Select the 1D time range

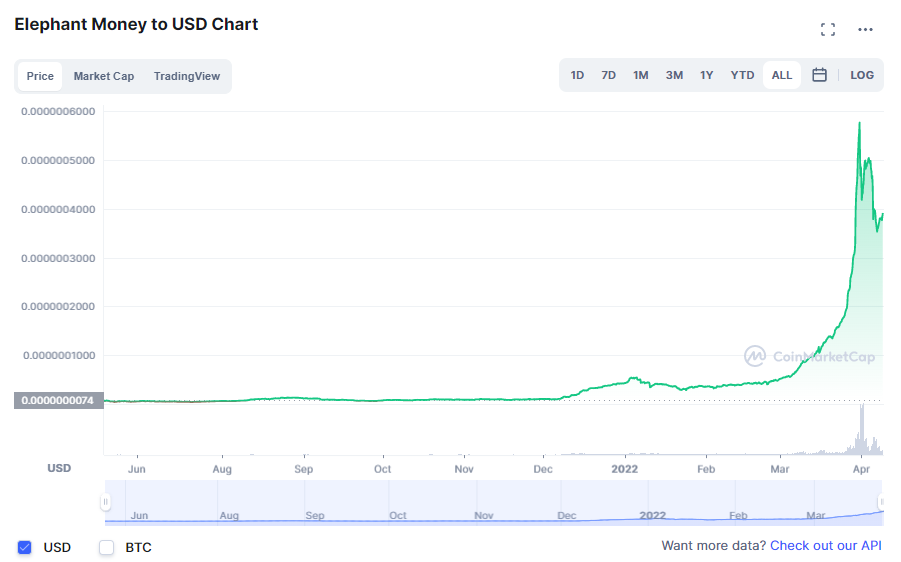(577, 75)
